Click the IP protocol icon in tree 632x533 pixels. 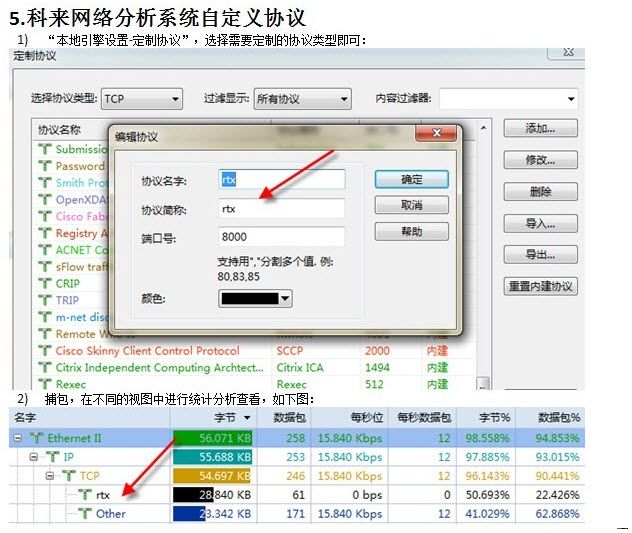tap(52, 457)
